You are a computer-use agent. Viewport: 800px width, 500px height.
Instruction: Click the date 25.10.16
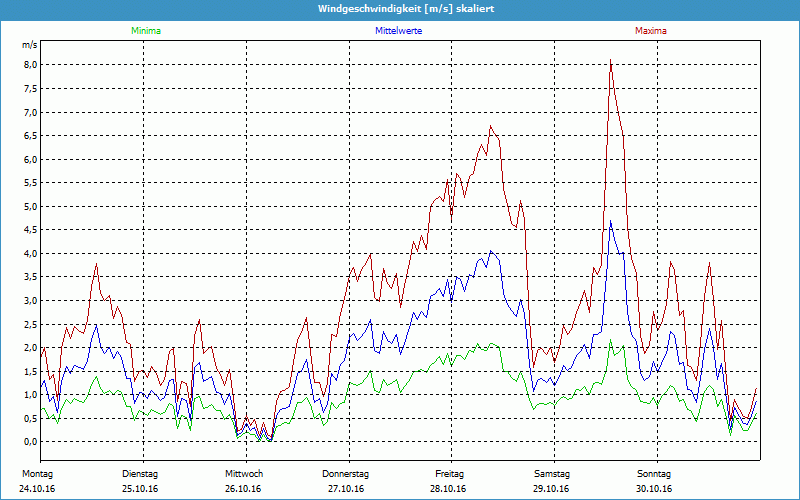pos(140,489)
